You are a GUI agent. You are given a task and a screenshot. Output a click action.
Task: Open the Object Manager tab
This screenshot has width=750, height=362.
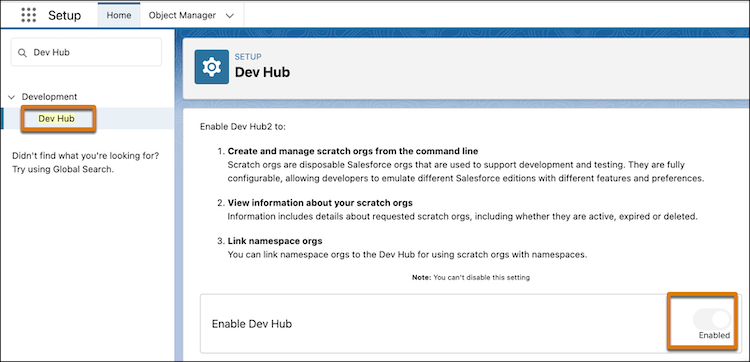(182, 15)
